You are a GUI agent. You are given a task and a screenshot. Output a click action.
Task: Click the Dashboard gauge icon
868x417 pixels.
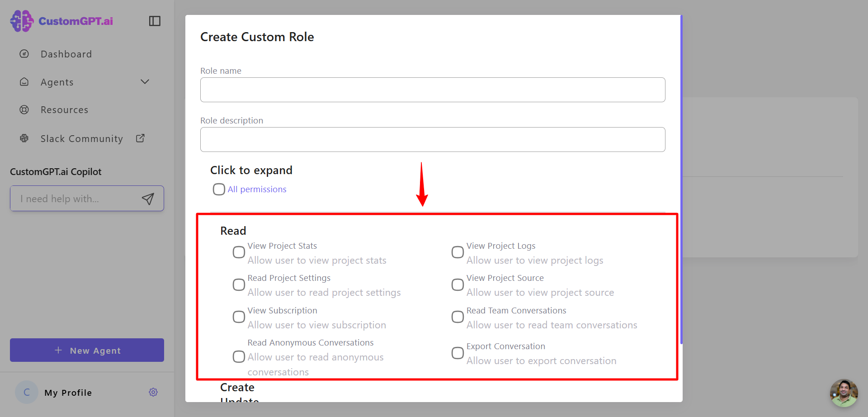tap(24, 54)
